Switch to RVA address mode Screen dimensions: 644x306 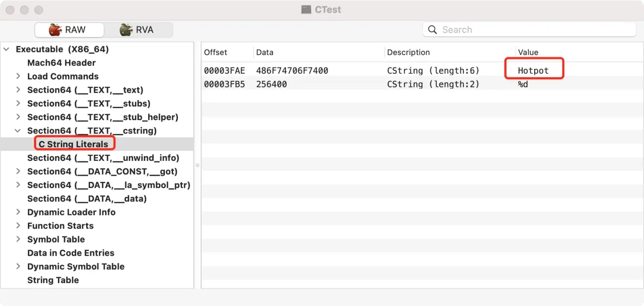(x=138, y=30)
